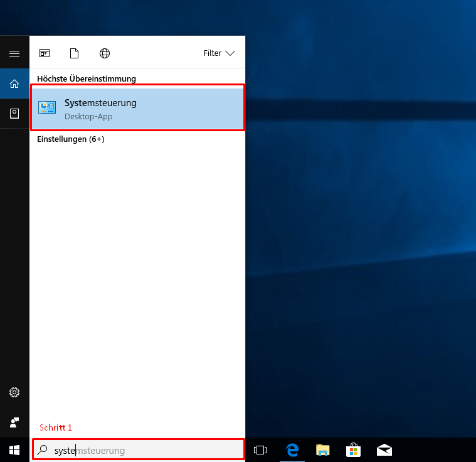Launch Microsoft Edge from taskbar

click(292, 450)
